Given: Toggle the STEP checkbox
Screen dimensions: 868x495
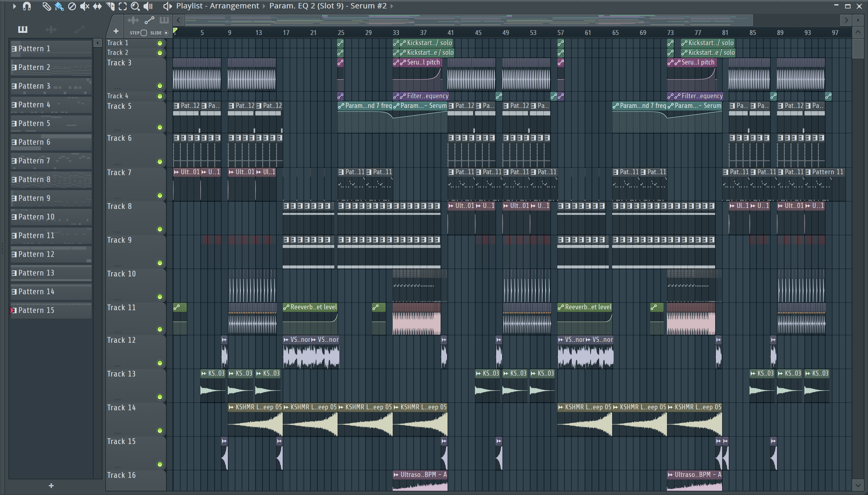Looking at the screenshot, I should coord(144,33).
